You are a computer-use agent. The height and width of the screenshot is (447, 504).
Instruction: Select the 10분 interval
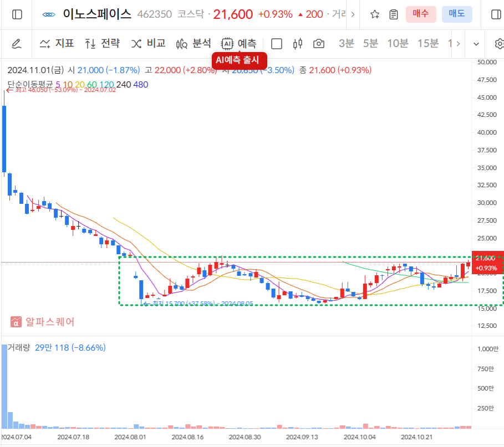pos(398,43)
